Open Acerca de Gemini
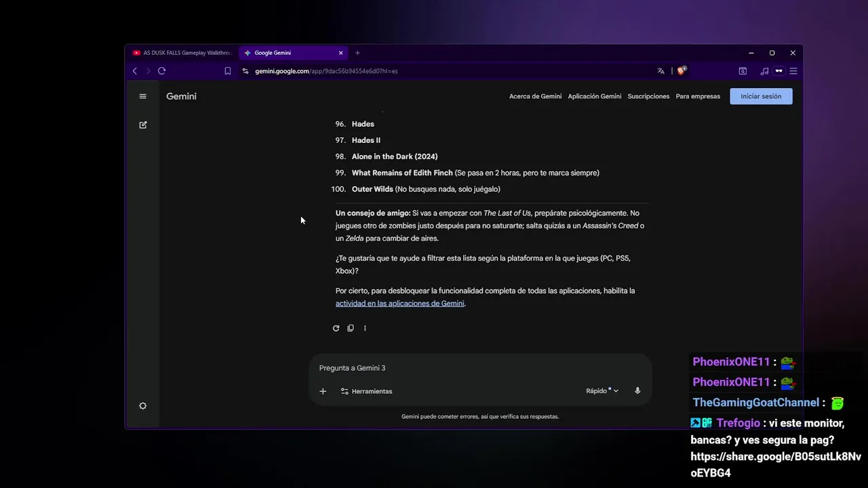The height and width of the screenshot is (488, 868). [x=535, y=96]
